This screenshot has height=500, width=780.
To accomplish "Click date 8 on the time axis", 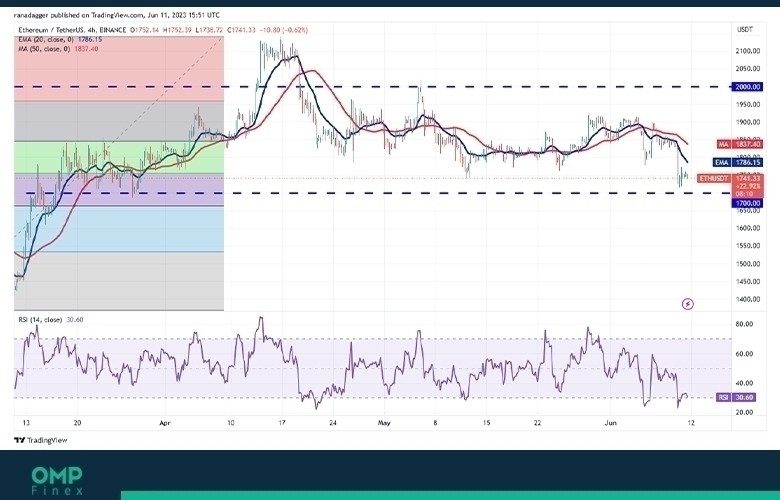I will click(435, 423).
